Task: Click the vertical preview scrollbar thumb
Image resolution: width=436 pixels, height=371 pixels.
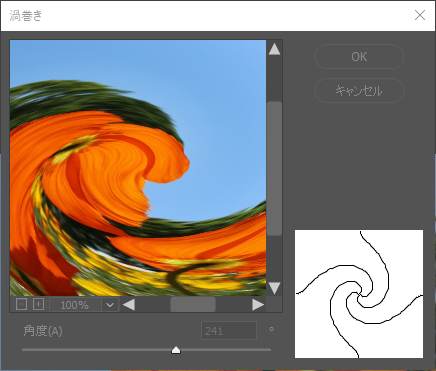Action: (x=274, y=169)
